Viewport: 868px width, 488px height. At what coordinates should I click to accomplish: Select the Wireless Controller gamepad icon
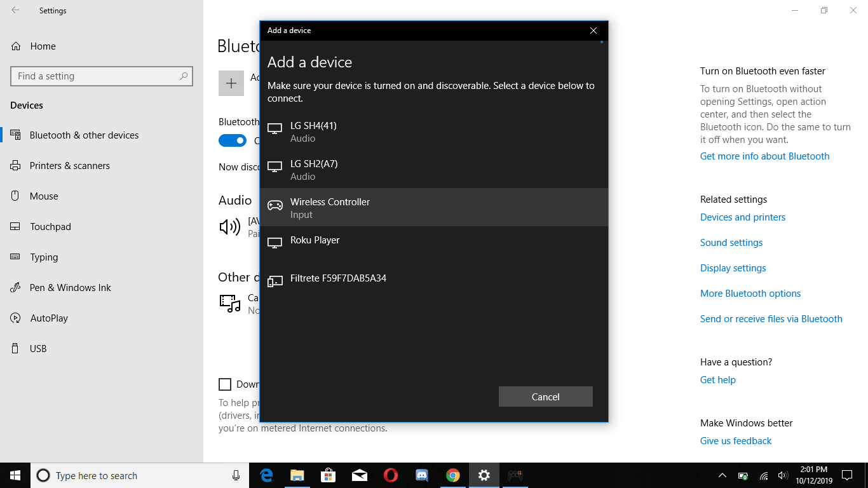(275, 205)
